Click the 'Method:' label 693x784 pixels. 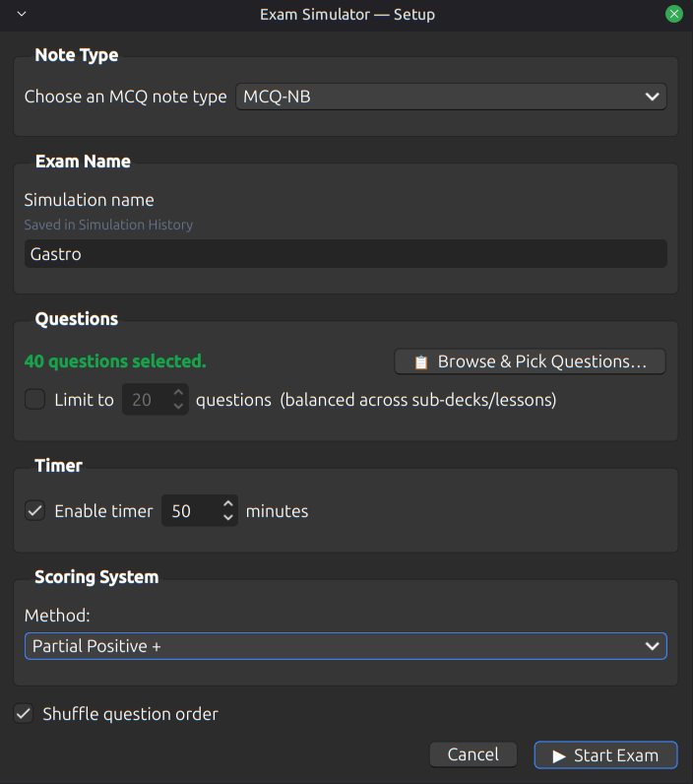pyautogui.click(x=57, y=616)
